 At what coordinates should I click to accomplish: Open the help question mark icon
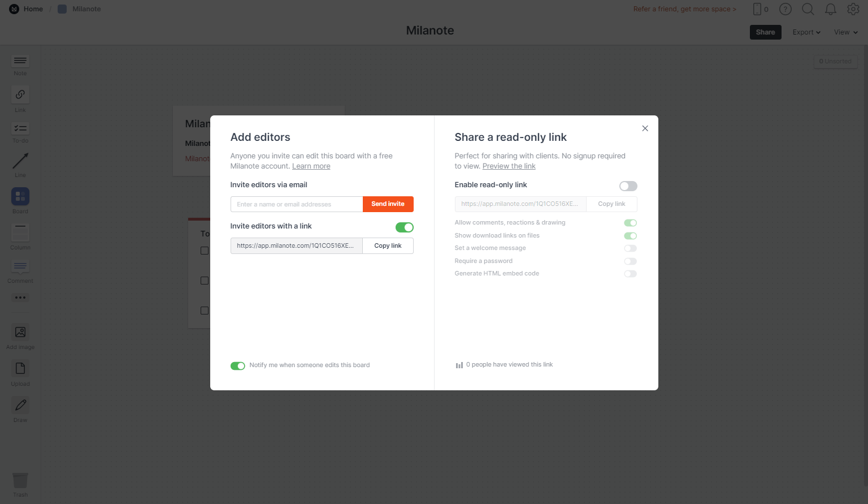click(x=785, y=9)
